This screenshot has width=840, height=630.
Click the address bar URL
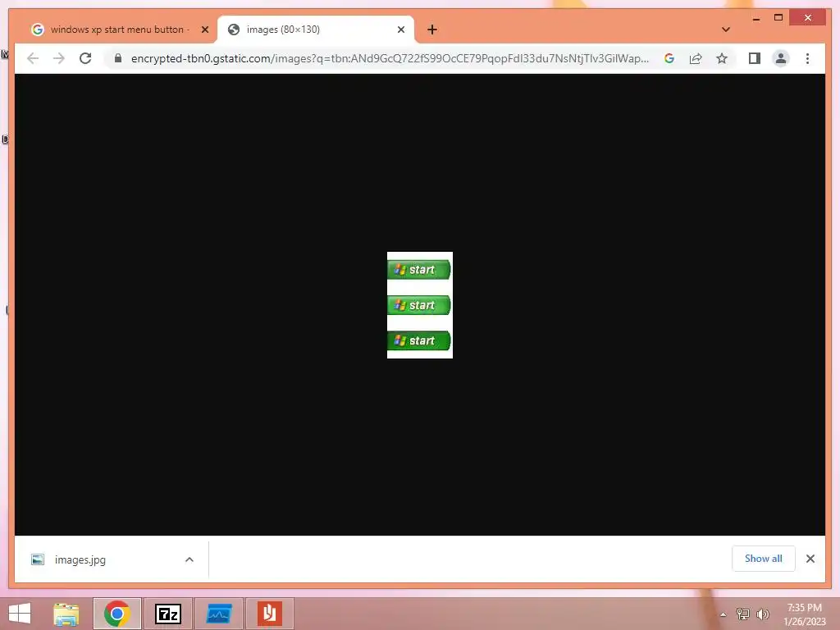tap(390, 58)
